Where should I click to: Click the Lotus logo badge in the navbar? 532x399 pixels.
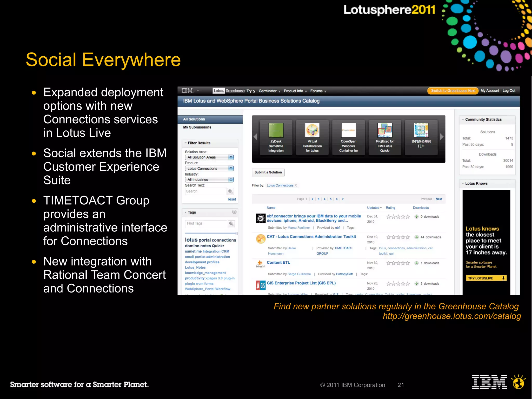tap(219, 91)
